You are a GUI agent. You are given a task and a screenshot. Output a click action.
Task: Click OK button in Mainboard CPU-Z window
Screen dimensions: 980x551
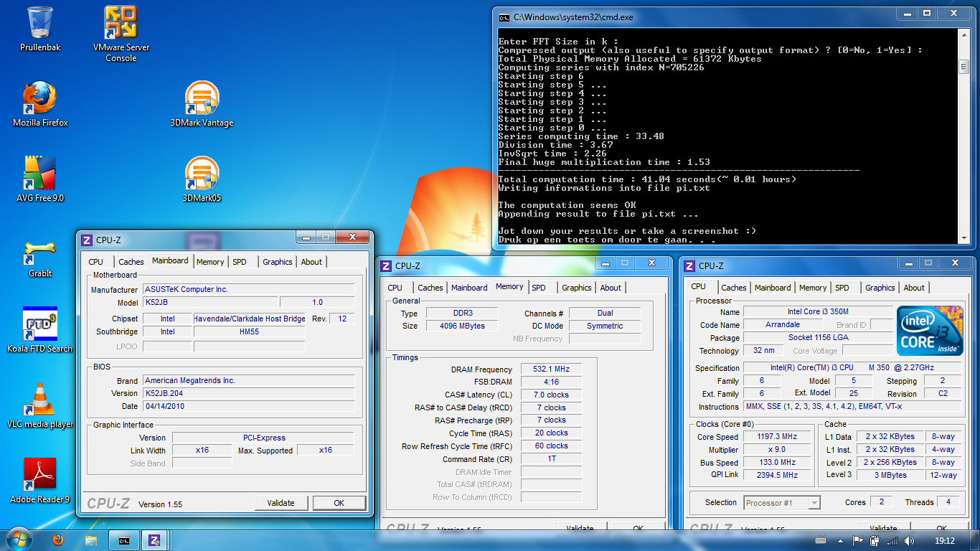[339, 503]
